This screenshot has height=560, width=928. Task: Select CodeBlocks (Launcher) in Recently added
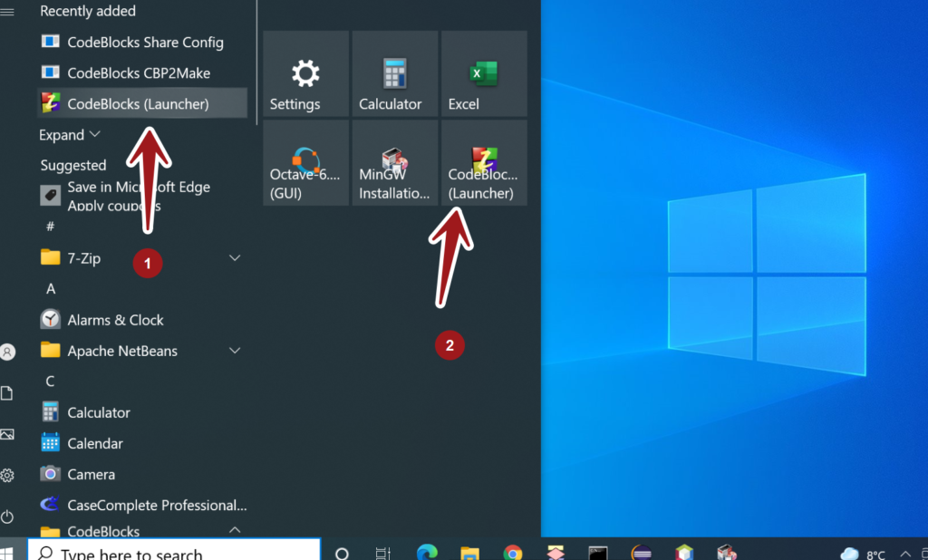point(138,104)
